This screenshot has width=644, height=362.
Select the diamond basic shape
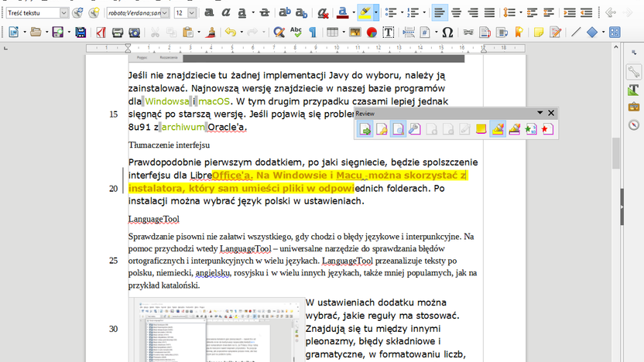click(x=592, y=32)
